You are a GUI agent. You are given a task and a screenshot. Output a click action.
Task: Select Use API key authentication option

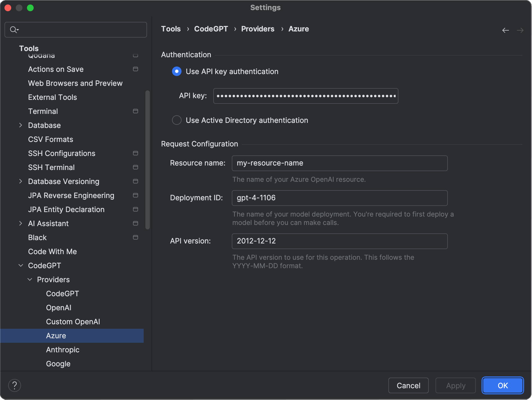tap(176, 72)
